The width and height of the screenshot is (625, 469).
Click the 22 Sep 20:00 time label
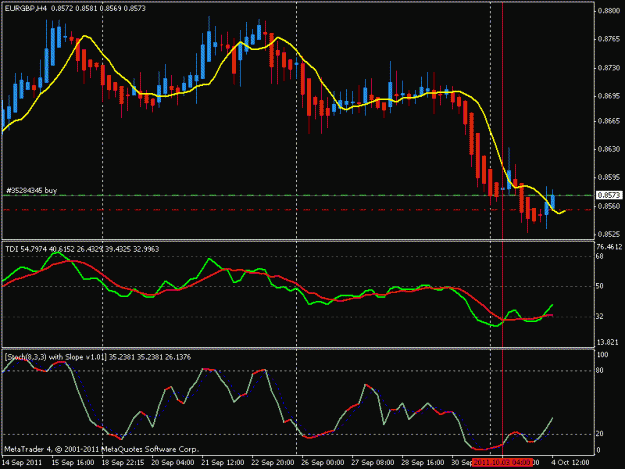(273, 463)
